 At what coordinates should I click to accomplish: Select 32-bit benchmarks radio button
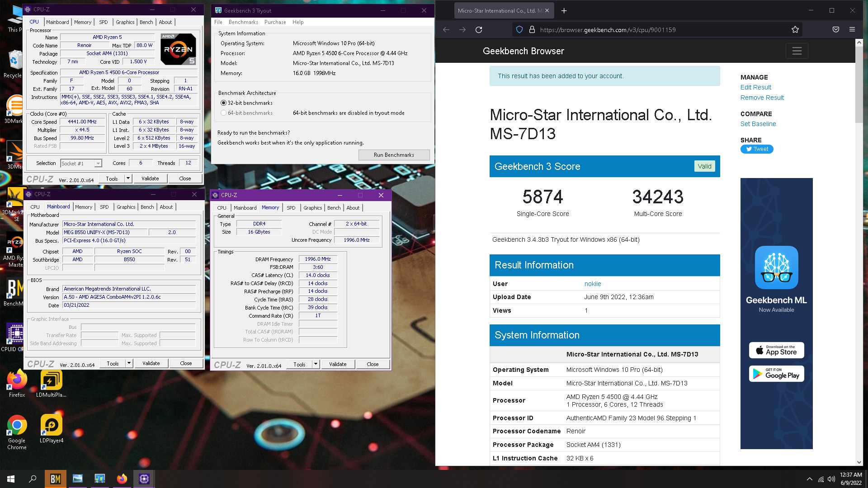(x=223, y=103)
